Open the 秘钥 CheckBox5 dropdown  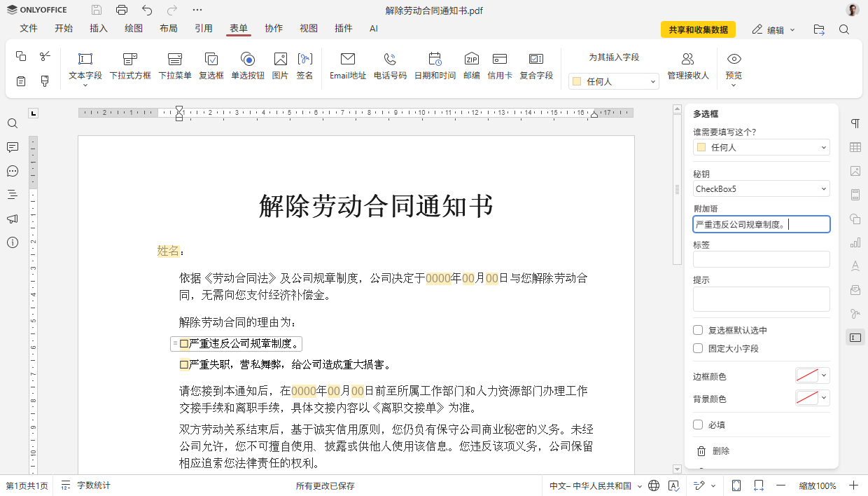click(761, 188)
